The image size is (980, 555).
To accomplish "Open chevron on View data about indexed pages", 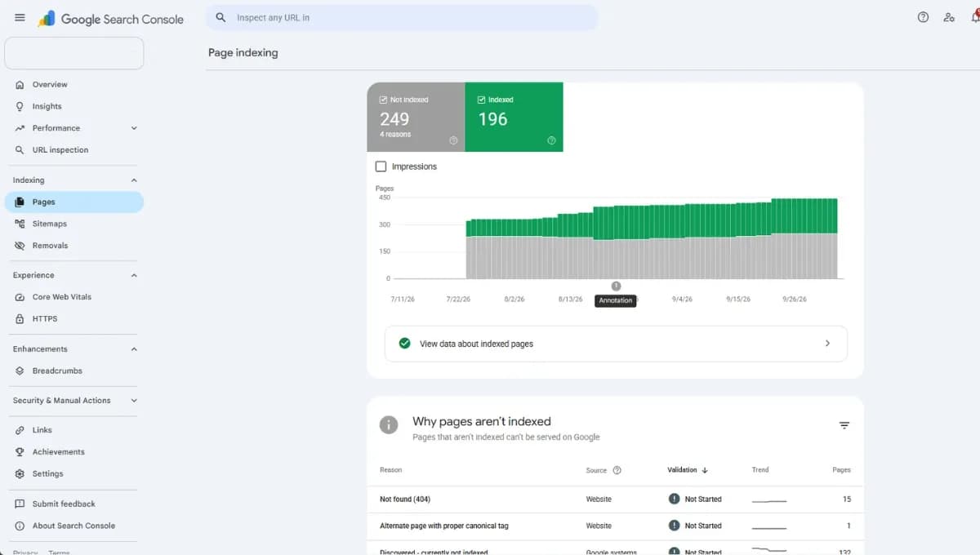I will pyautogui.click(x=827, y=344).
